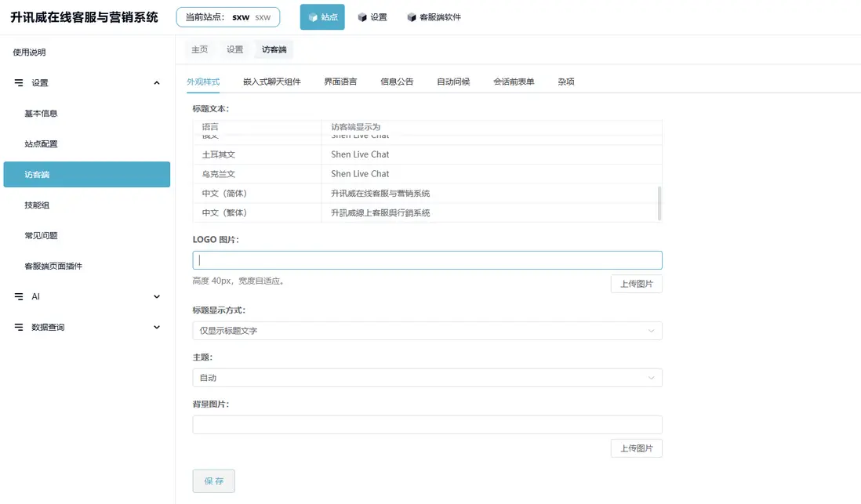Expand the AI sidebar section

(155, 296)
